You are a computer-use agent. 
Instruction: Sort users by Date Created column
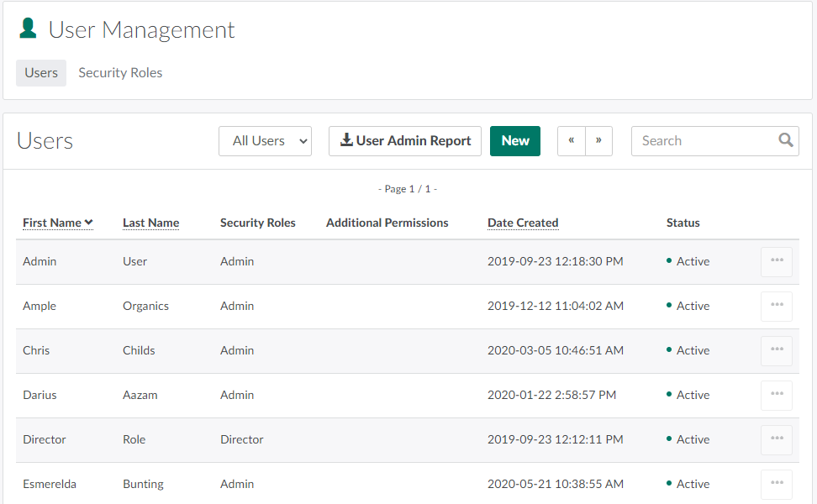click(x=522, y=223)
